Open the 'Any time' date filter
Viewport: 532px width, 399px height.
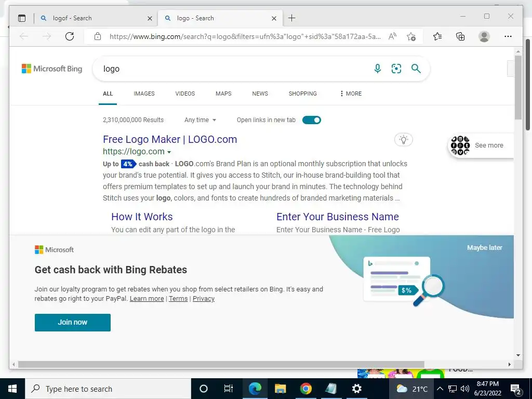pos(200,120)
